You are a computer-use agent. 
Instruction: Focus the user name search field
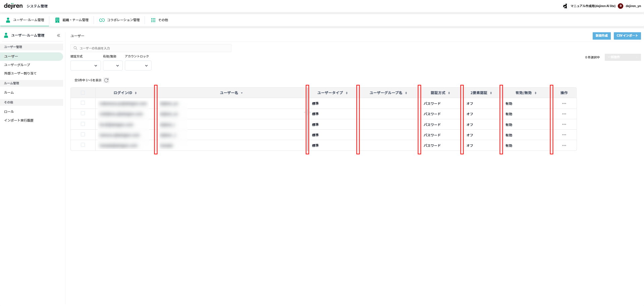click(151, 48)
